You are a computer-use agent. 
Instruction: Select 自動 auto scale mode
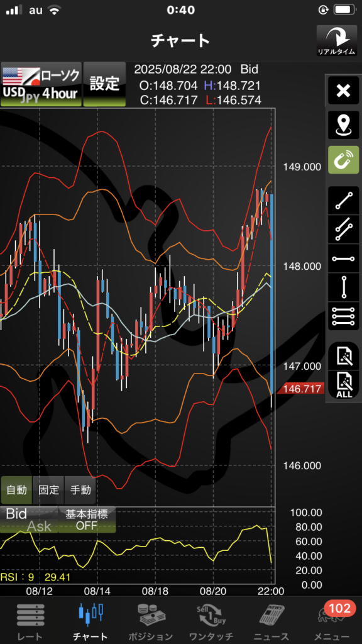coord(16,489)
